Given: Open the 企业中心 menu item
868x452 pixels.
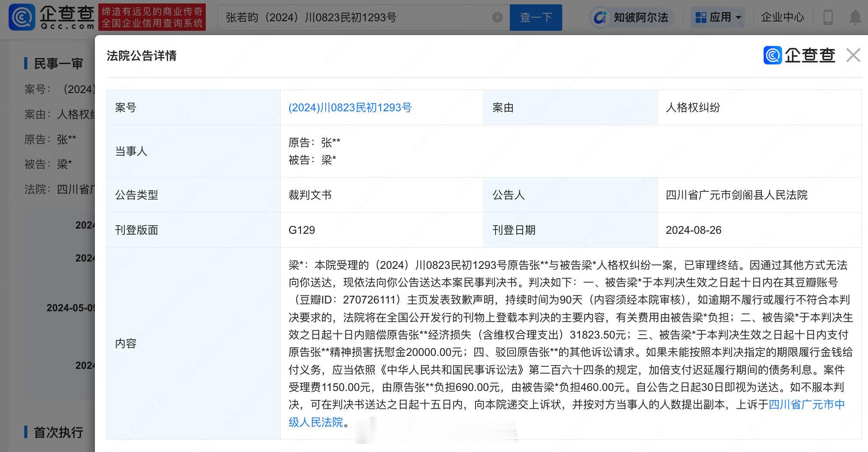Looking at the screenshot, I should click(782, 17).
